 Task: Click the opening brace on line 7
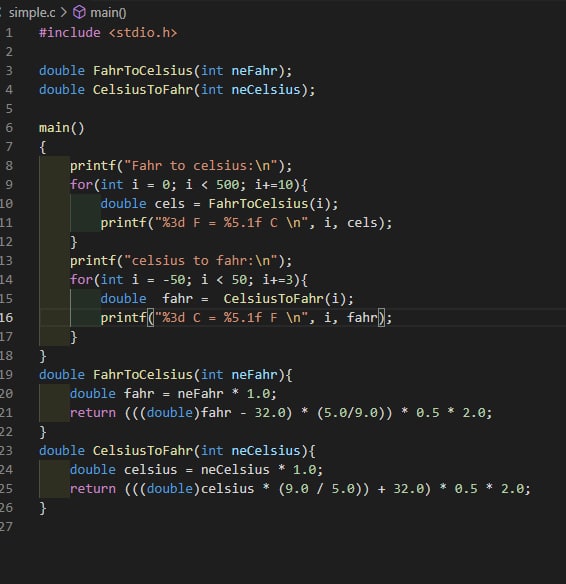tap(43, 147)
